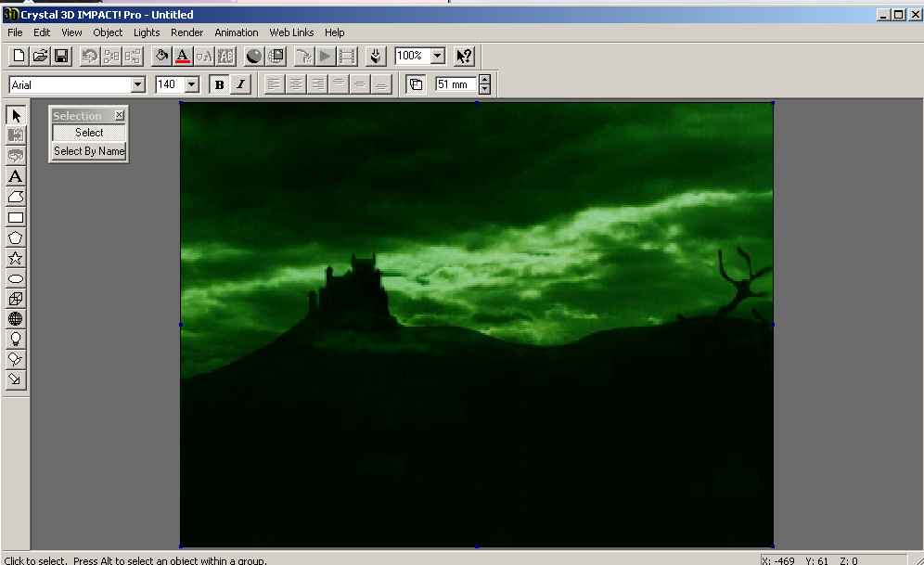Toggle Bold formatting
The image size is (924, 565).
tap(219, 84)
